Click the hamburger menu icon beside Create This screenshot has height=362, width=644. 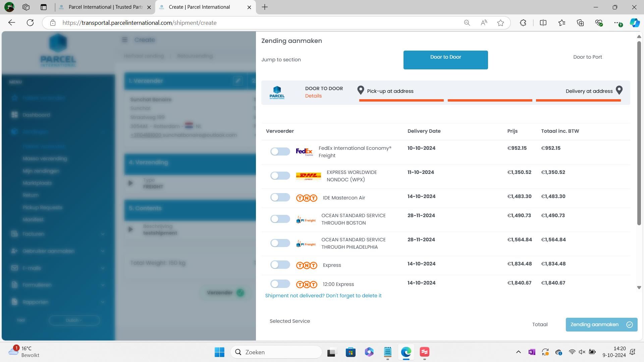(124, 40)
